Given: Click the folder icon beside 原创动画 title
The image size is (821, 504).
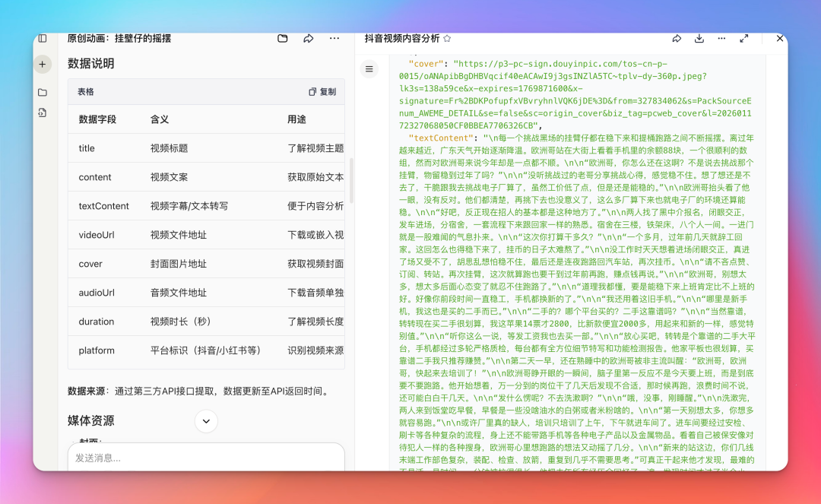Looking at the screenshot, I should tap(282, 38).
